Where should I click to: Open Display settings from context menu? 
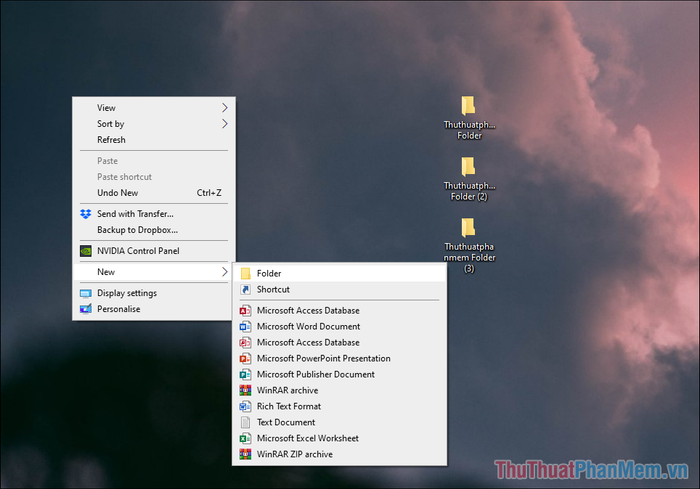click(x=154, y=293)
